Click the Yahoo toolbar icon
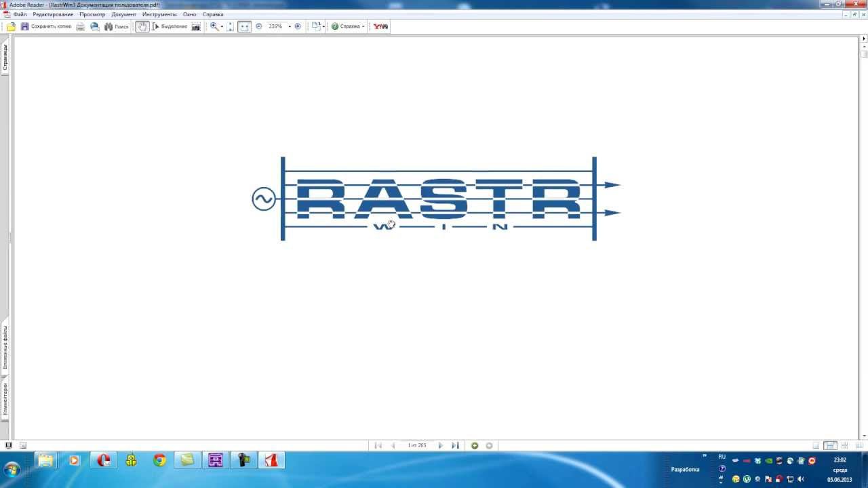The width and height of the screenshot is (868, 488). 380,26
